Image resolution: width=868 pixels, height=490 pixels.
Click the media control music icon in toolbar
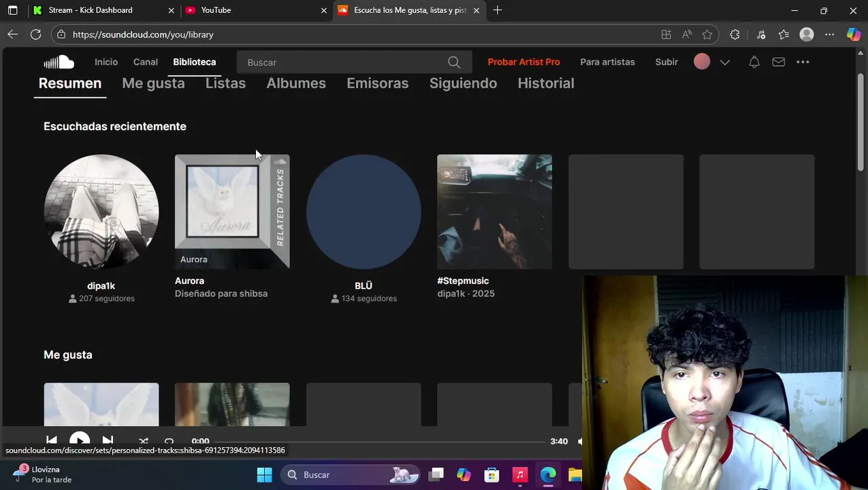click(x=761, y=34)
